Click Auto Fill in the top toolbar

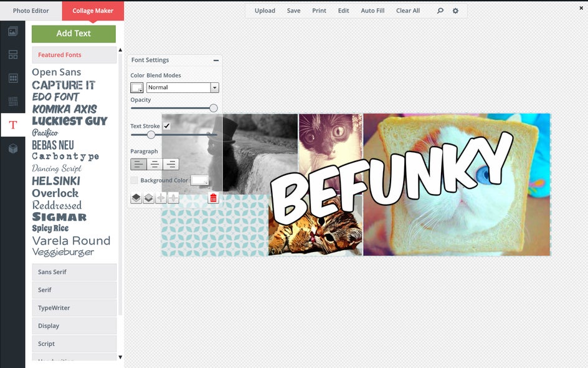372,11
